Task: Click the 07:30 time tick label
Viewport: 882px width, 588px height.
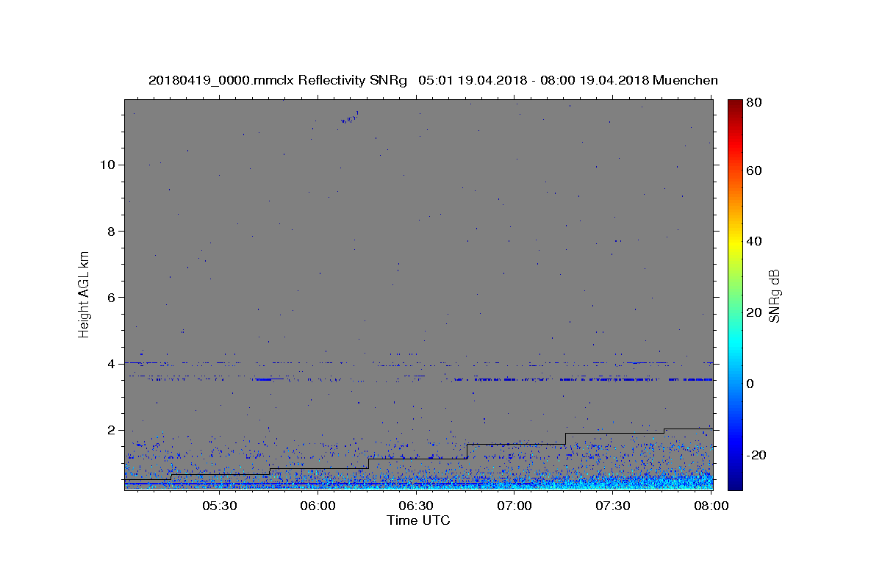Action: 613,506
